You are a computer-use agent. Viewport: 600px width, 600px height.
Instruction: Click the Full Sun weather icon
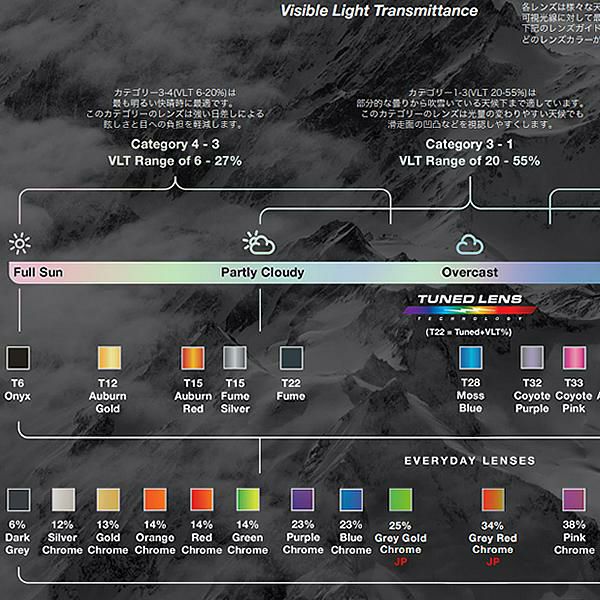(18, 243)
